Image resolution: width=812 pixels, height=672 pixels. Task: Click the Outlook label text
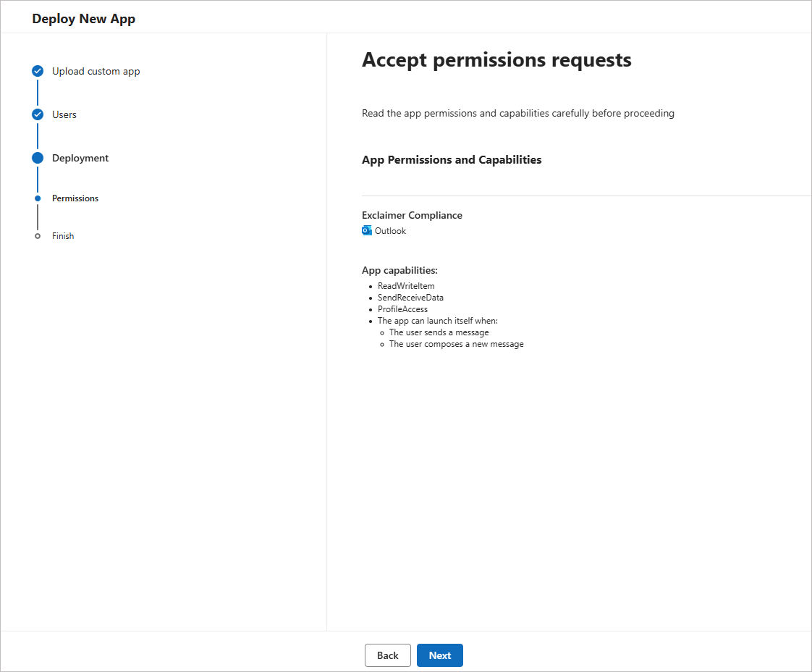coord(390,231)
